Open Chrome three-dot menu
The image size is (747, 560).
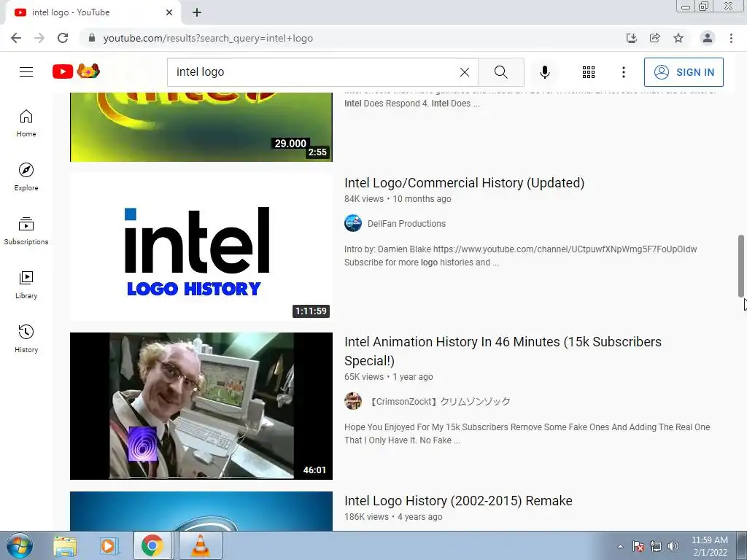tap(731, 38)
